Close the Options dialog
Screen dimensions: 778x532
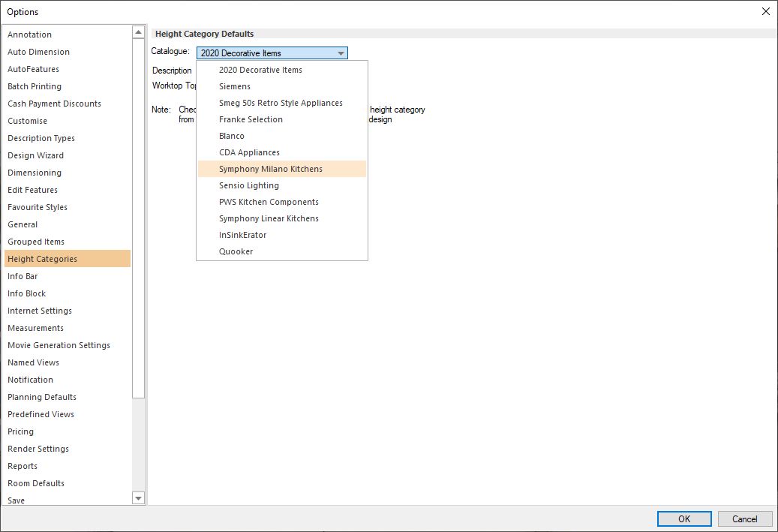point(765,11)
